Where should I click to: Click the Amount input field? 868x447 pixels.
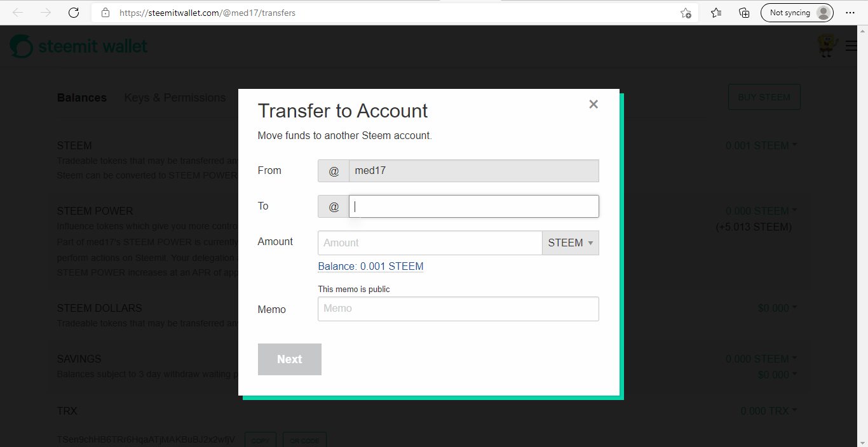[x=430, y=243]
